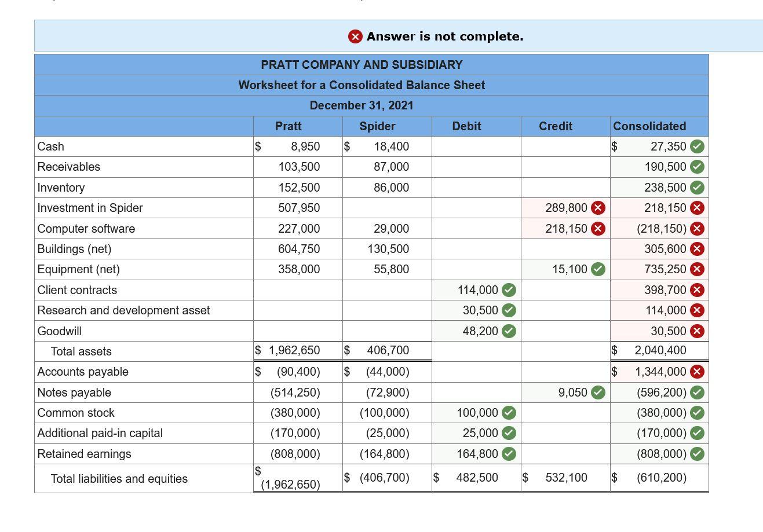Screen dimensions: 763x532
Task: Click Spider's Buildings value 130,500
Action: (x=388, y=249)
